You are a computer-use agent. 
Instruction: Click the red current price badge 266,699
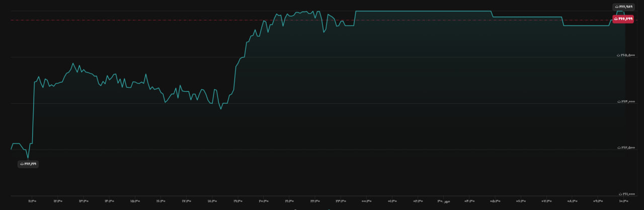pyautogui.click(x=623, y=19)
